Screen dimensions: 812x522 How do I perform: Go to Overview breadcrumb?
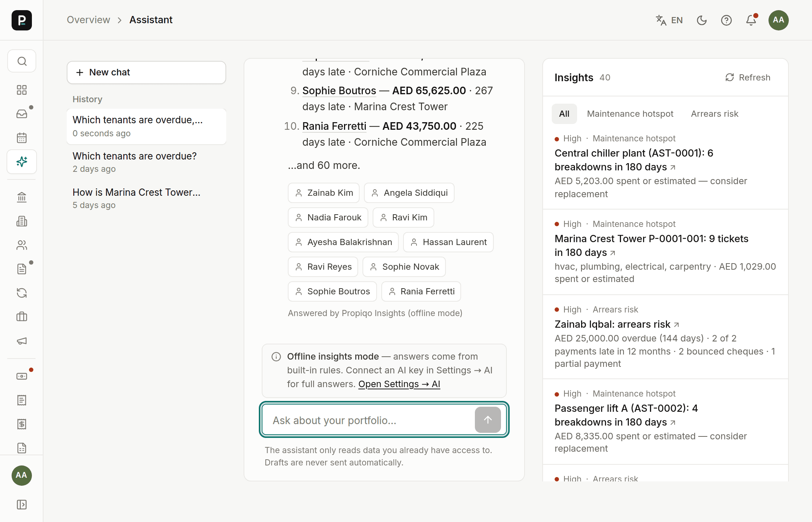click(88, 20)
